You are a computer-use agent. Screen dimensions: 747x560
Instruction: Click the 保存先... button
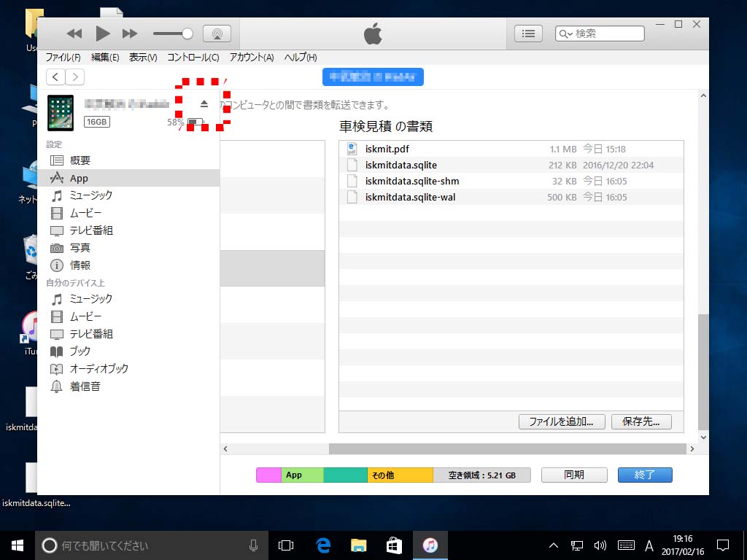click(x=641, y=421)
